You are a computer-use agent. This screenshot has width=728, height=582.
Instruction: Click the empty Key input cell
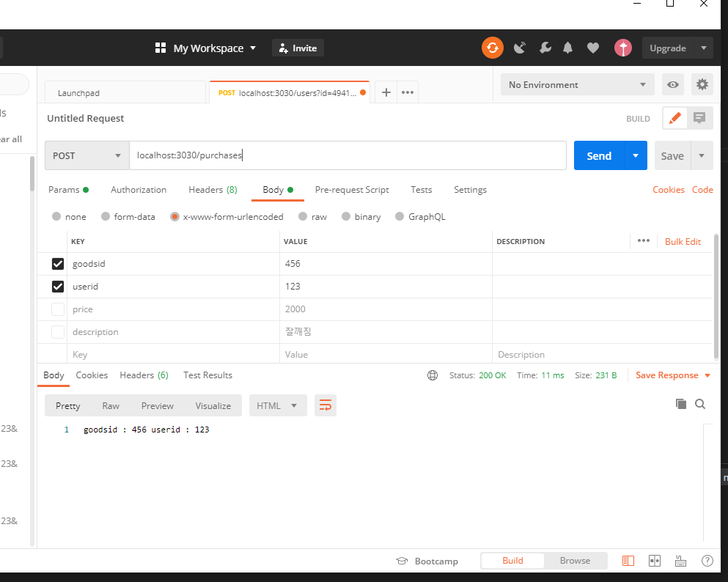[173, 355]
